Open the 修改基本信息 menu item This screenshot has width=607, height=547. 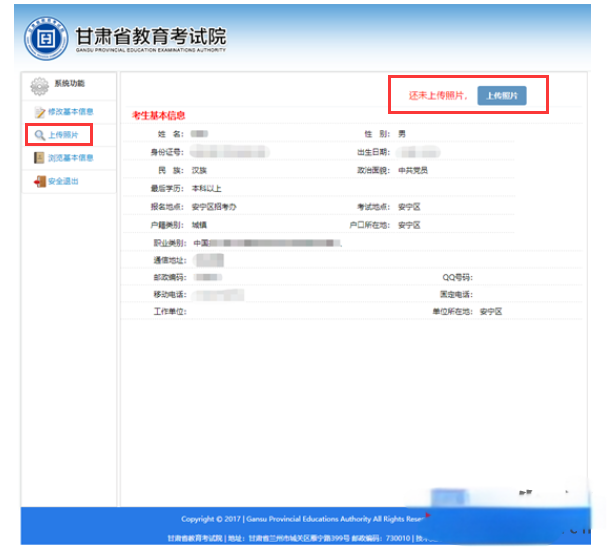pyautogui.click(x=71, y=111)
